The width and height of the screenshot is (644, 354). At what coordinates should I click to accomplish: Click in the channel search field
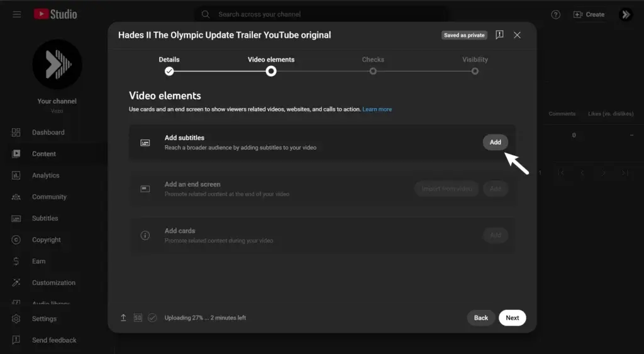coord(321,14)
